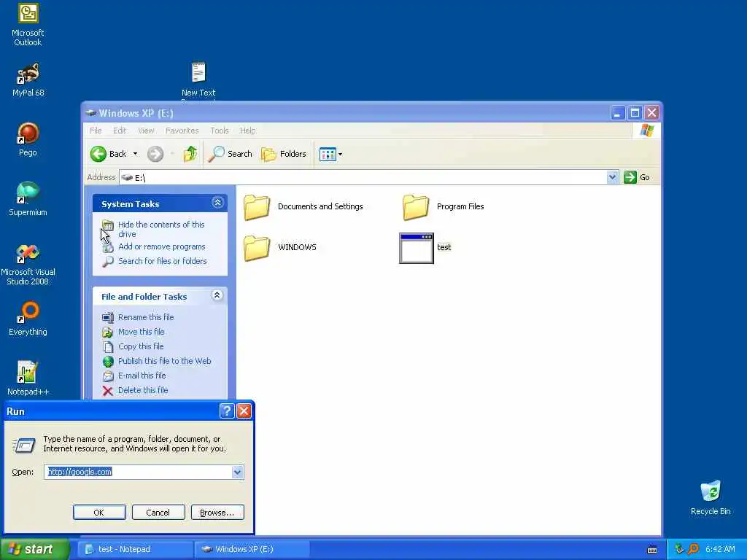
Task: Select the test application file
Action: [425, 248]
